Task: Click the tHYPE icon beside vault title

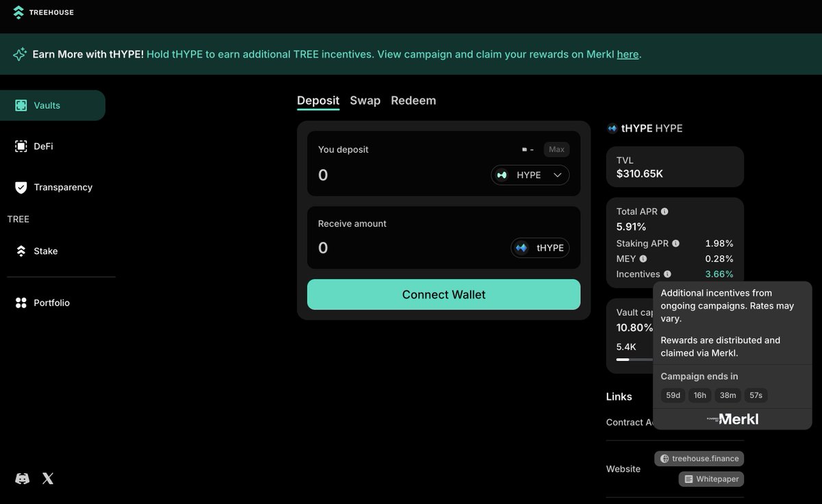Action: (612, 129)
